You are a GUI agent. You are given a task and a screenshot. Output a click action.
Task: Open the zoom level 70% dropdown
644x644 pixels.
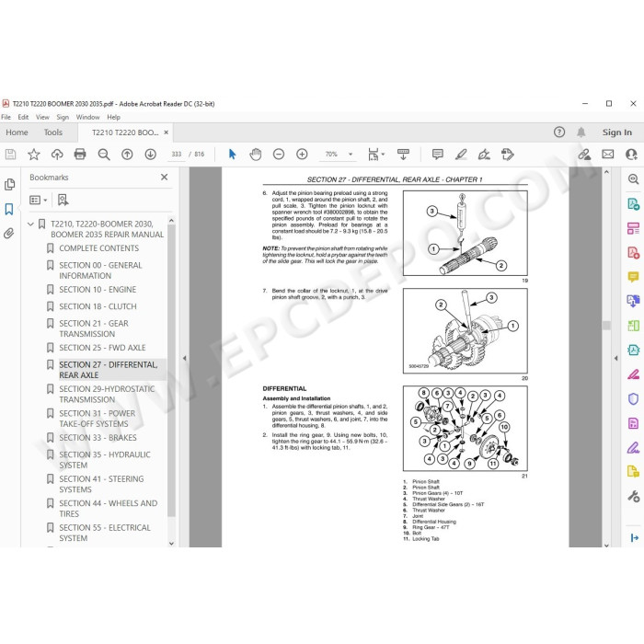tap(351, 155)
